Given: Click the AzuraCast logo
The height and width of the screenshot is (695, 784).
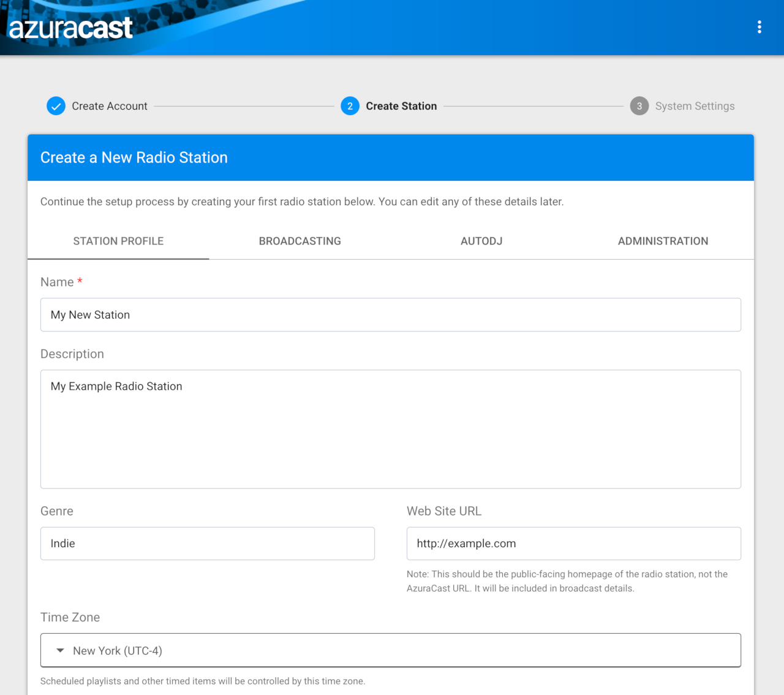Looking at the screenshot, I should point(70,28).
